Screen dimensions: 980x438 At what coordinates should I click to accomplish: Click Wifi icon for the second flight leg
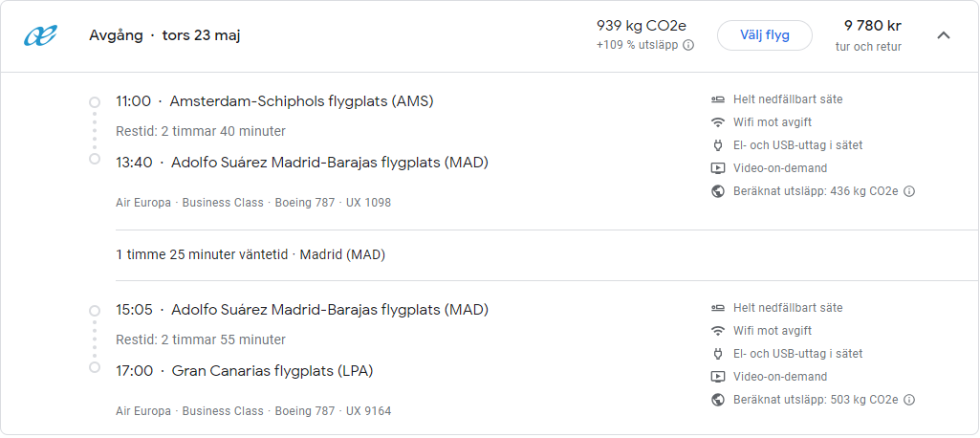pos(718,331)
